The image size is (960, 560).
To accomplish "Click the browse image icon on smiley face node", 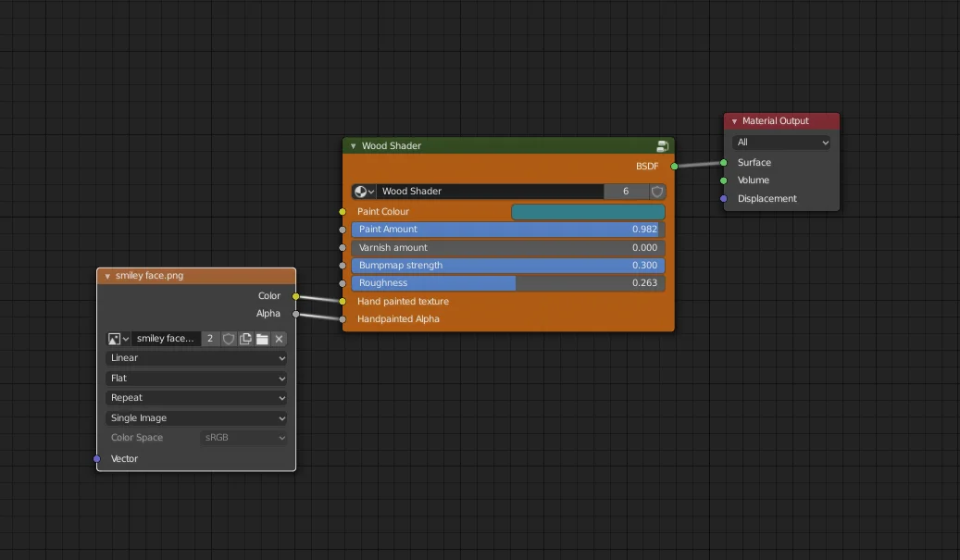I will tap(117, 339).
